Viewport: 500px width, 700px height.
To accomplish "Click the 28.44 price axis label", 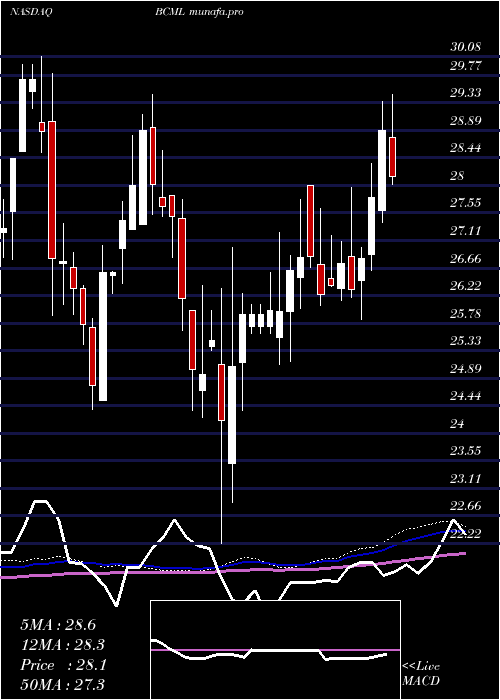I will [x=466, y=148].
